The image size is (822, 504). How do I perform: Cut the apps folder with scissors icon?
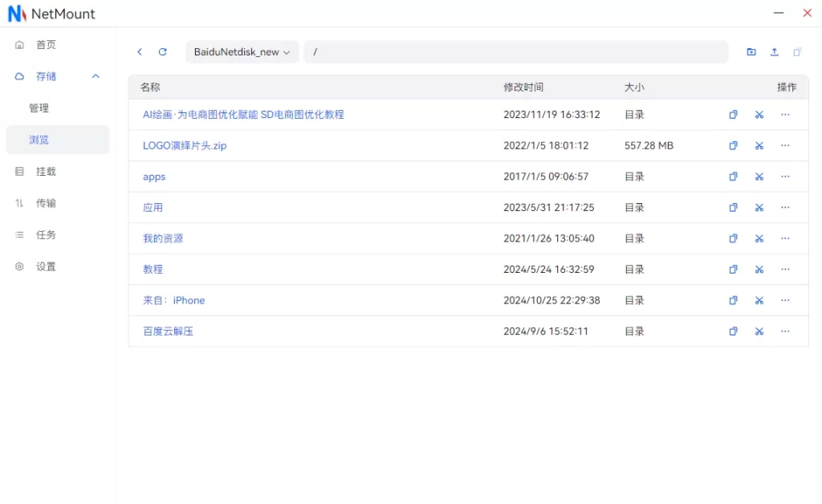[759, 177]
